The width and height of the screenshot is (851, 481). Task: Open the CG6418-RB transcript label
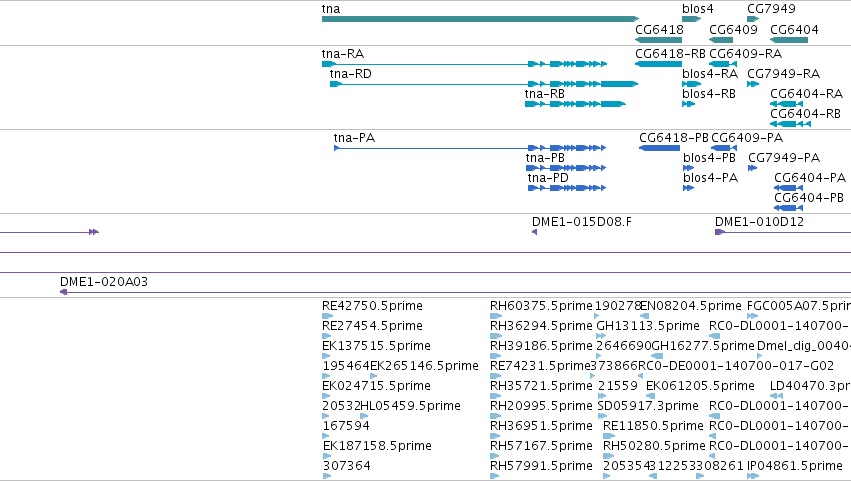670,54
